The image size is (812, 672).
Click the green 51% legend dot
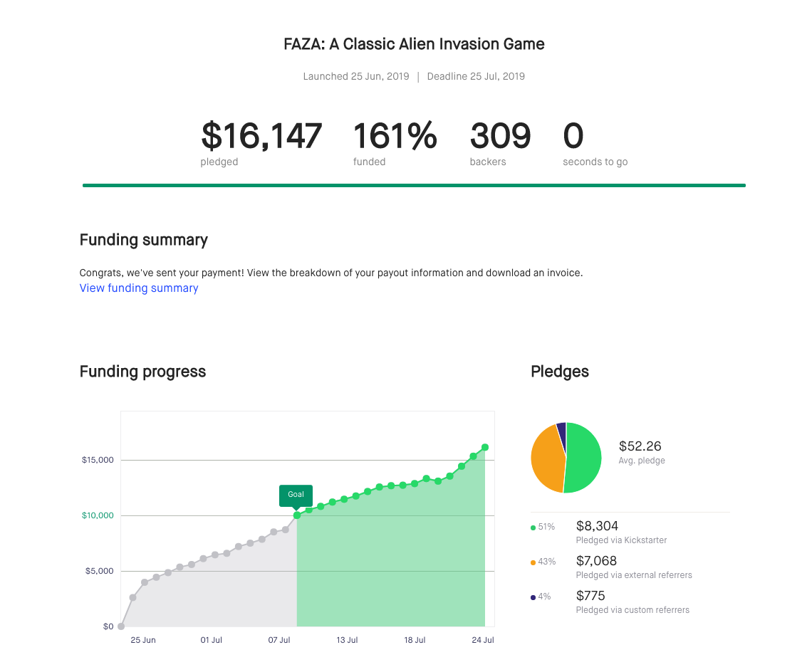[533, 527]
